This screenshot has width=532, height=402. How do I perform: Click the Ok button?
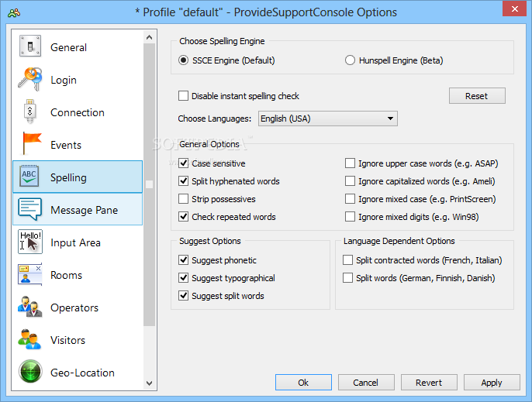(x=303, y=383)
